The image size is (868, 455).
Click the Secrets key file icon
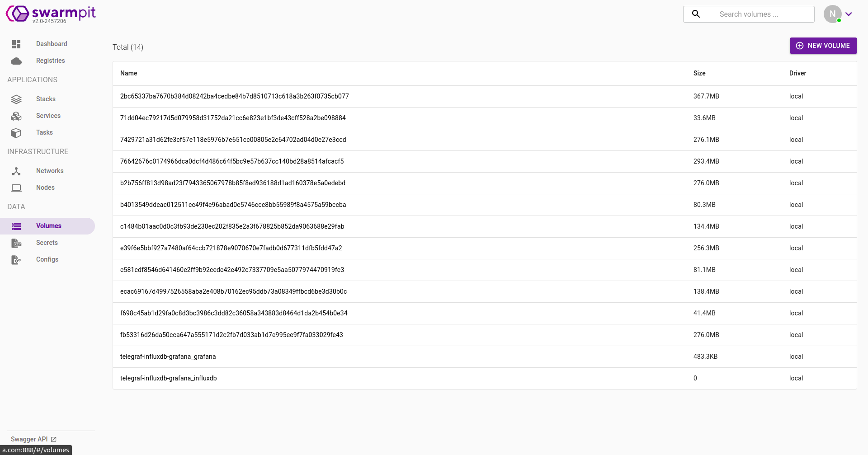click(x=16, y=243)
